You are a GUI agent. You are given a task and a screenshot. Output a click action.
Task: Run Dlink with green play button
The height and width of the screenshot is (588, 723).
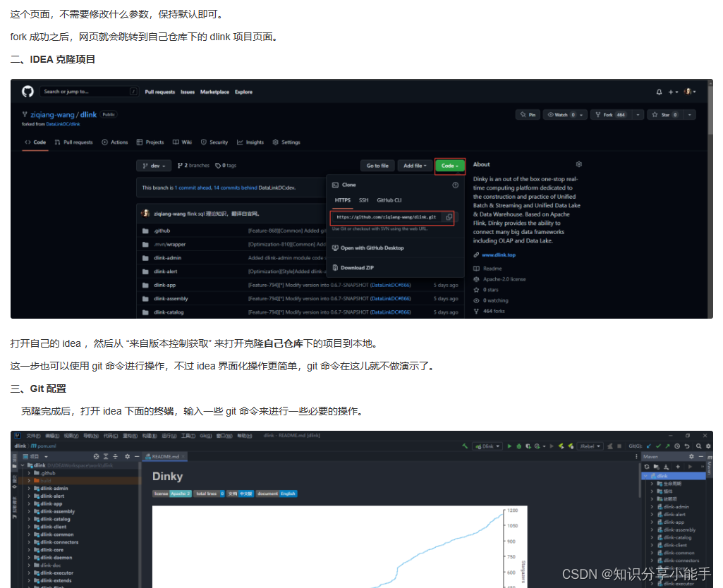point(509,446)
